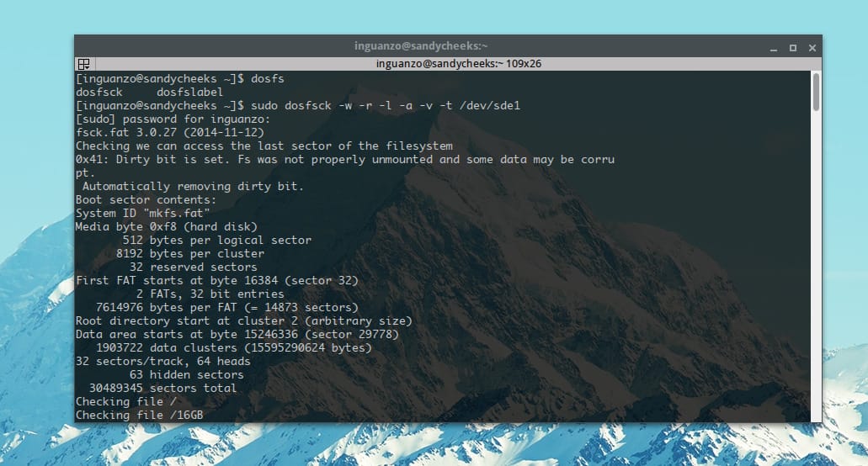This screenshot has height=466, width=868.
Task: Click the tab title 'inguanzo@sandycheeks:~ 109x26'
Action: point(458,64)
